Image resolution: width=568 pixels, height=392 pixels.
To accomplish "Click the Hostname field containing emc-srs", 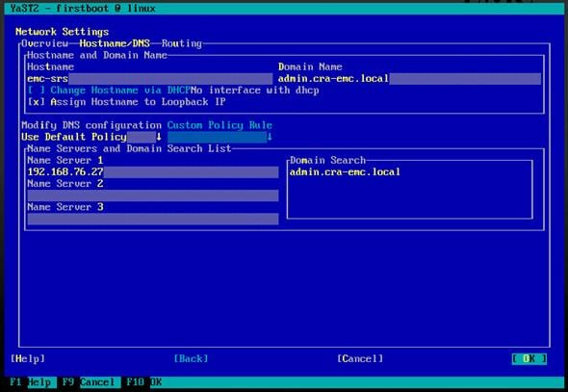I will pos(149,79).
